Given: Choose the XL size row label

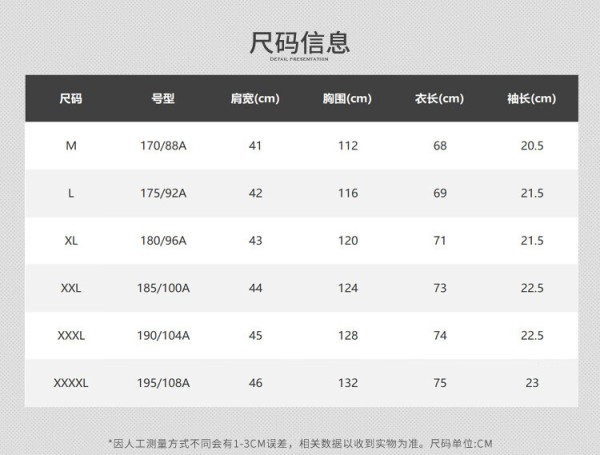Looking at the screenshot, I should pos(71,241).
